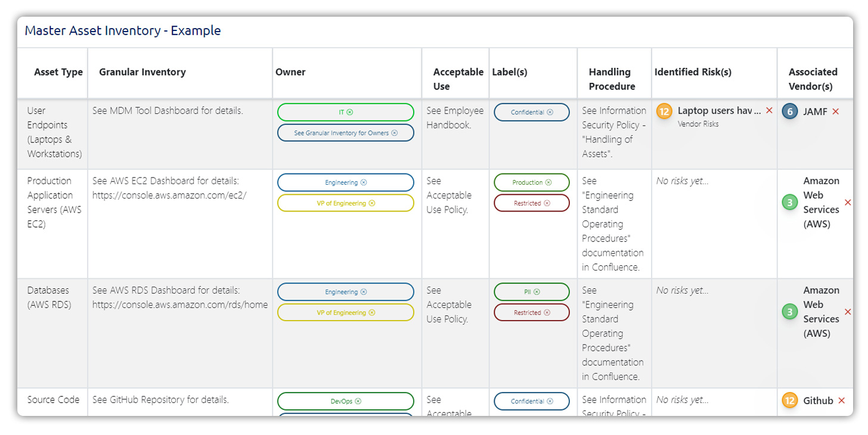The height and width of the screenshot is (435, 868).
Task: Click No risks yet in Databases row
Action: click(683, 290)
